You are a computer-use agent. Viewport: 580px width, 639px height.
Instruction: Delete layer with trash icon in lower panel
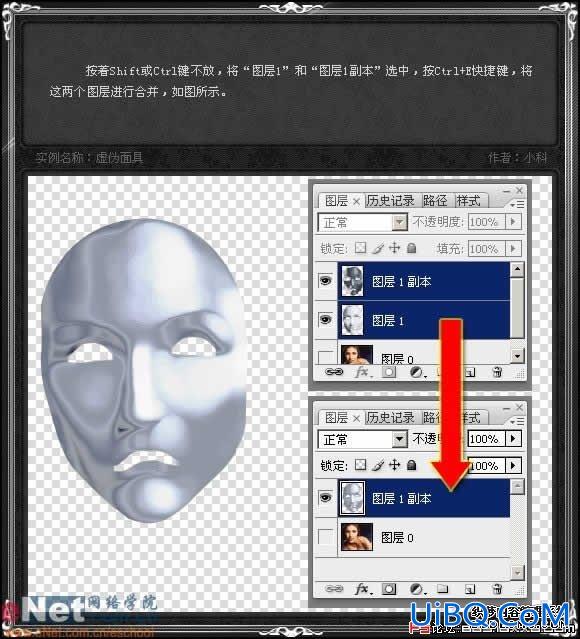[497, 589]
